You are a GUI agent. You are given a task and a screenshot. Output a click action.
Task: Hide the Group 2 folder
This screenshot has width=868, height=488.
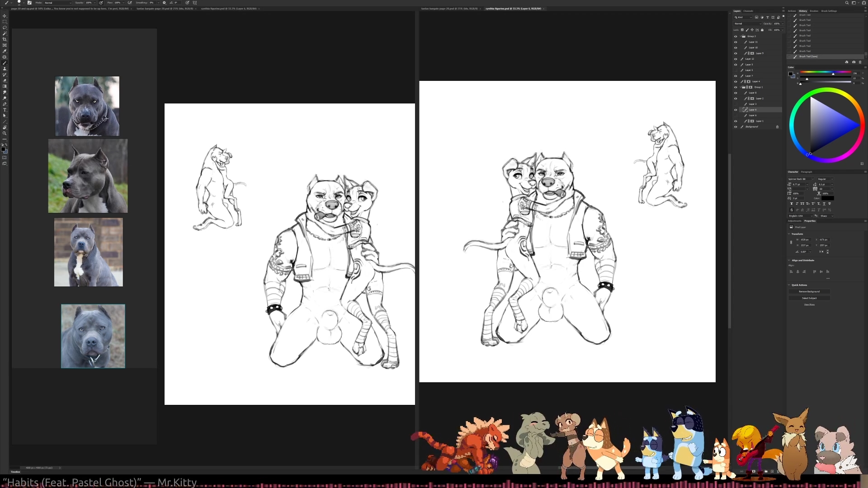pyautogui.click(x=736, y=36)
